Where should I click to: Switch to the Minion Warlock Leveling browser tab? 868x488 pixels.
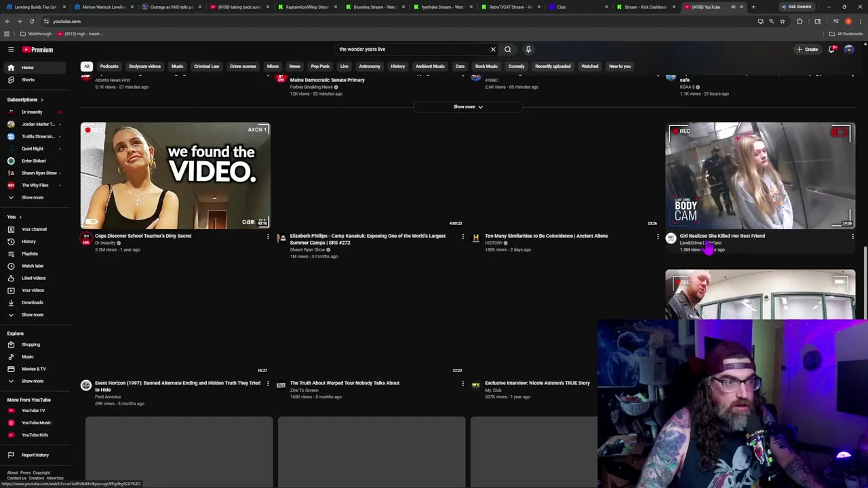(103, 7)
